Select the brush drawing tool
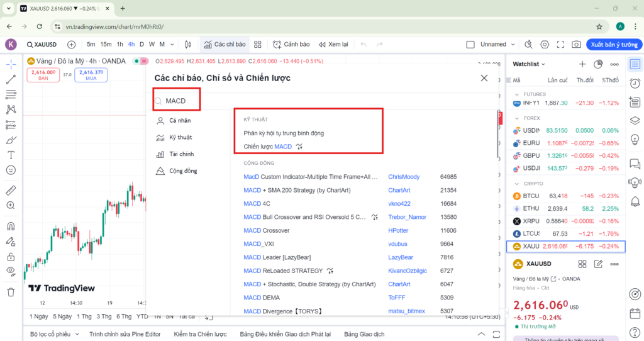 pyautogui.click(x=11, y=140)
